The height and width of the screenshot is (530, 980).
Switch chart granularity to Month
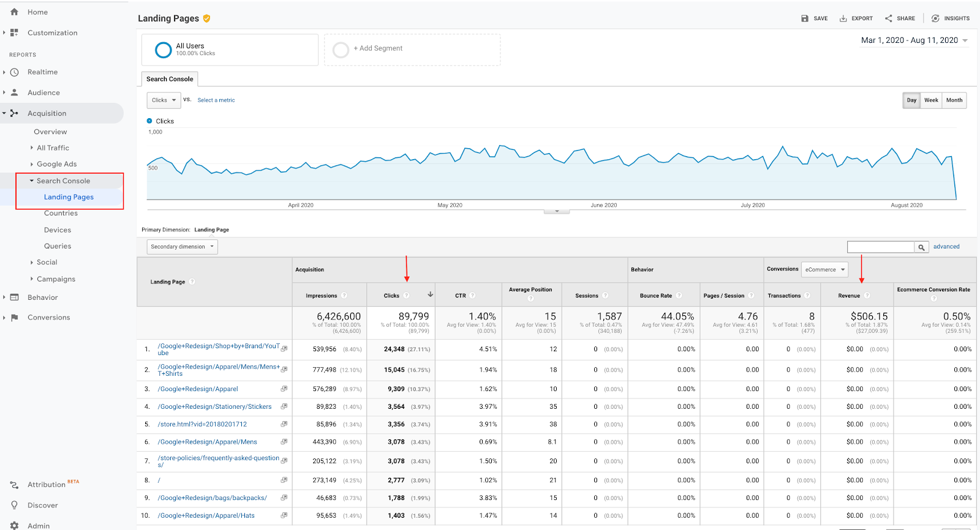(x=954, y=100)
